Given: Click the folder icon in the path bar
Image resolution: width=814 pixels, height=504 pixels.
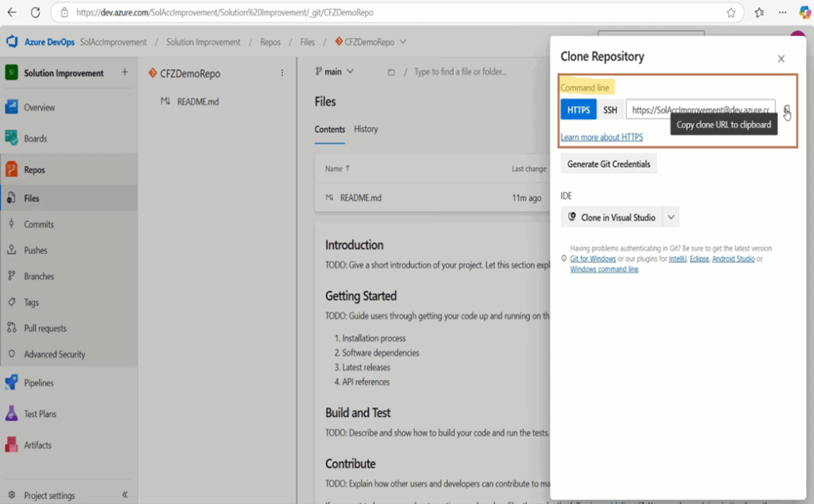Looking at the screenshot, I should (x=391, y=72).
